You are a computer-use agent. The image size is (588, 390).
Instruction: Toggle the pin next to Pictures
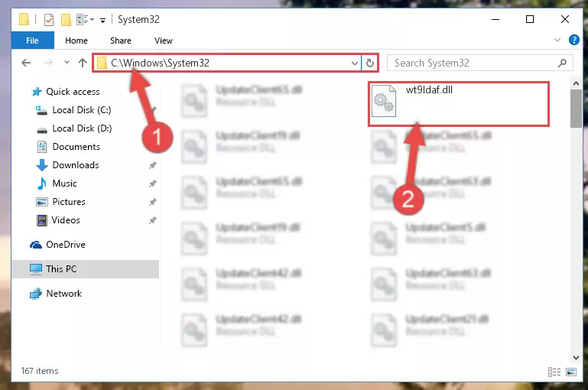point(153,202)
